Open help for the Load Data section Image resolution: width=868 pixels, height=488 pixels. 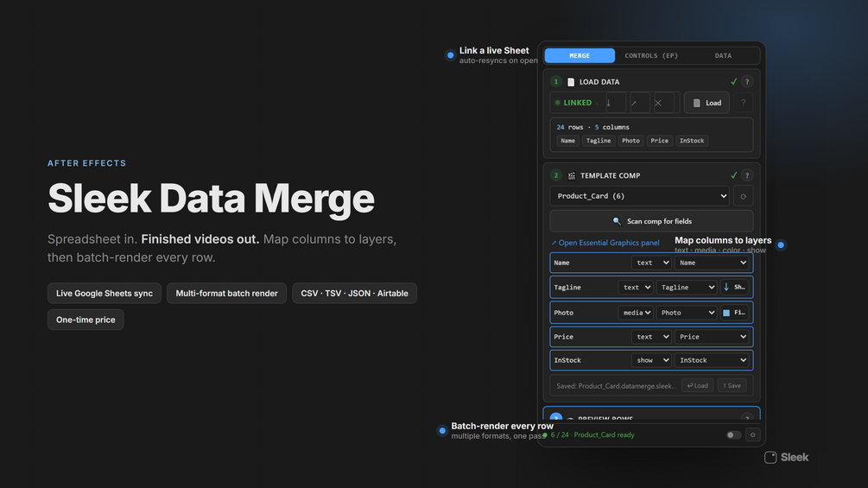tap(747, 82)
